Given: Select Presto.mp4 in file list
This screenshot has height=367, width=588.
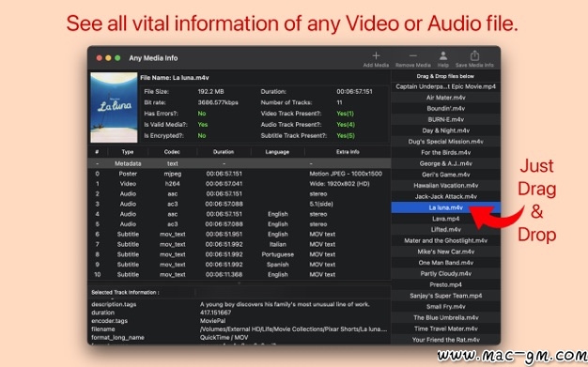Looking at the screenshot, I should coord(445,284).
